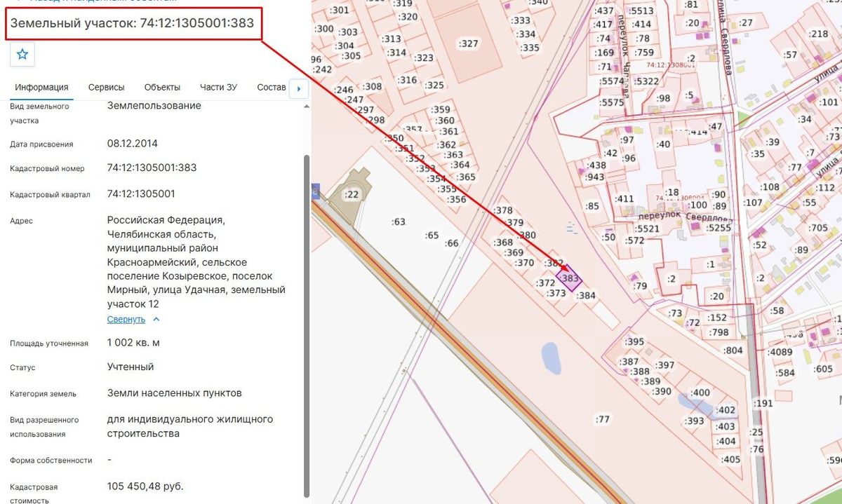Add parcel to favorites with star icon
Screen dimensions: 842x504
[x=22, y=54]
